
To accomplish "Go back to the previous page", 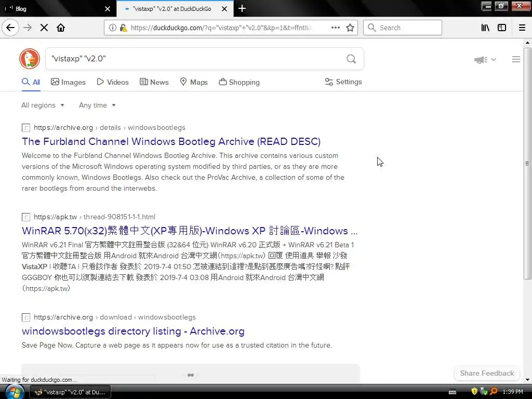I will tap(10, 28).
